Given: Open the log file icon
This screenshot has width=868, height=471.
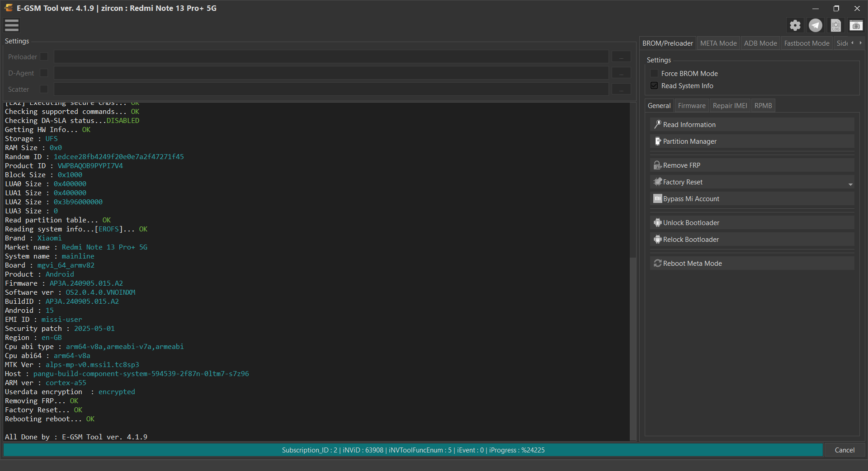Looking at the screenshot, I should tap(836, 25).
